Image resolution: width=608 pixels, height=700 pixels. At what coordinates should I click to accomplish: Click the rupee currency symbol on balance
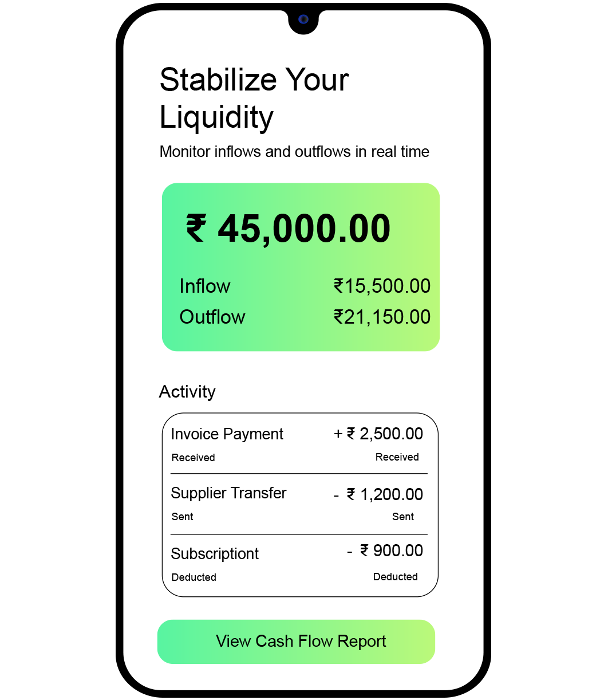point(195,228)
